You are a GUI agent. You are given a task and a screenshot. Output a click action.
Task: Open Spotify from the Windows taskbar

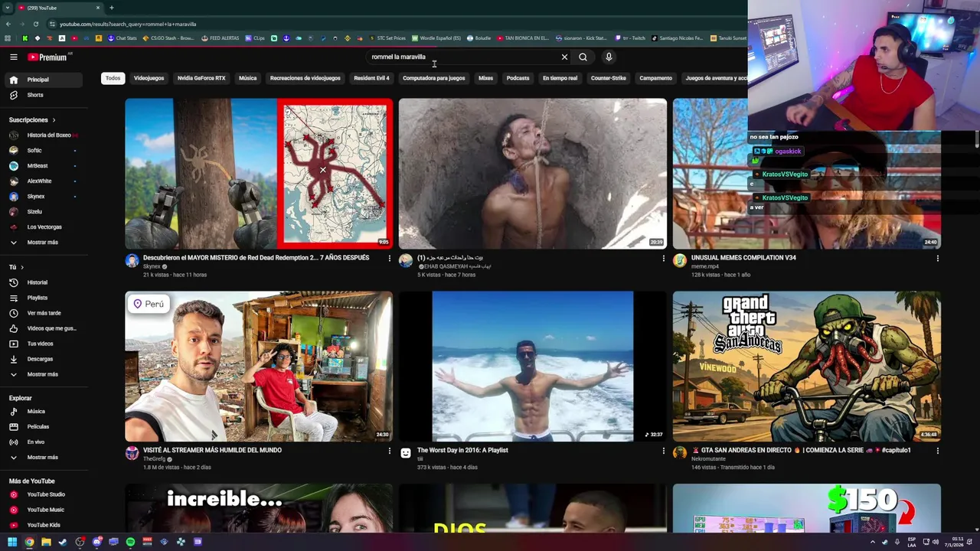(130, 542)
